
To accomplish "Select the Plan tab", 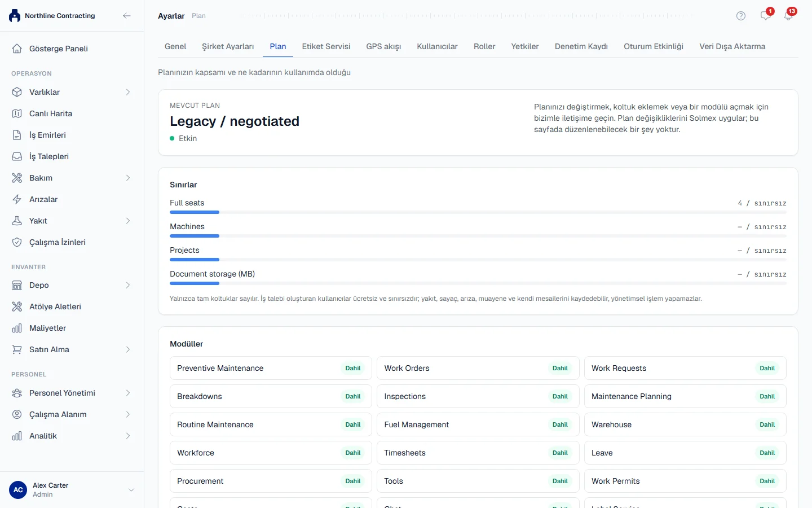I will point(278,46).
